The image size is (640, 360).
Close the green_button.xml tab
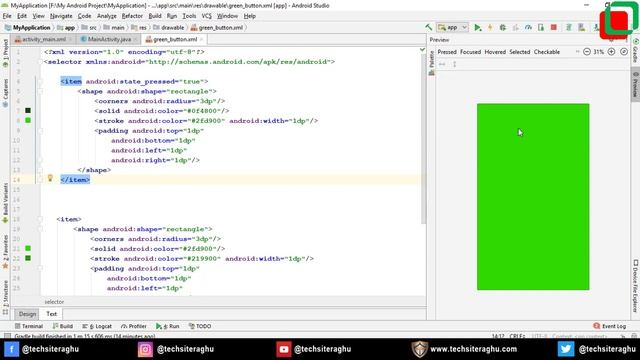tap(201, 39)
